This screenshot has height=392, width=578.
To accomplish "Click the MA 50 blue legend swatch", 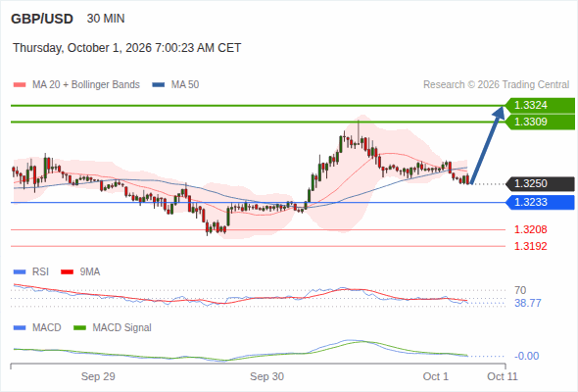I will 159,85.
